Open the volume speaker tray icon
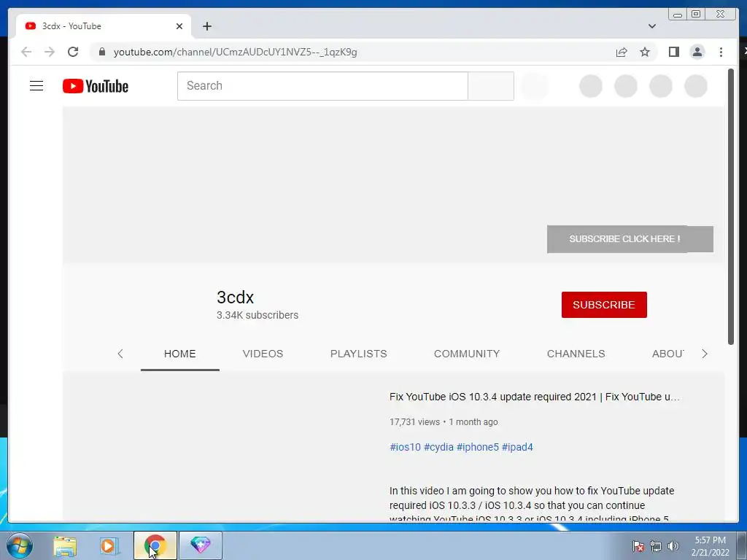The width and height of the screenshot is (747, 560). [673, 546]
